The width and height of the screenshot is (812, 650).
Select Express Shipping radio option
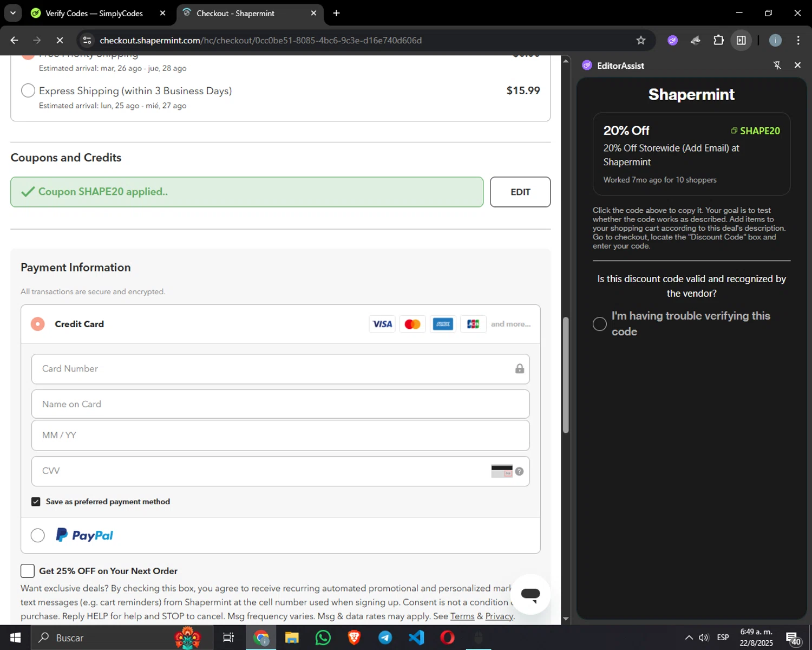click(28, 90)
